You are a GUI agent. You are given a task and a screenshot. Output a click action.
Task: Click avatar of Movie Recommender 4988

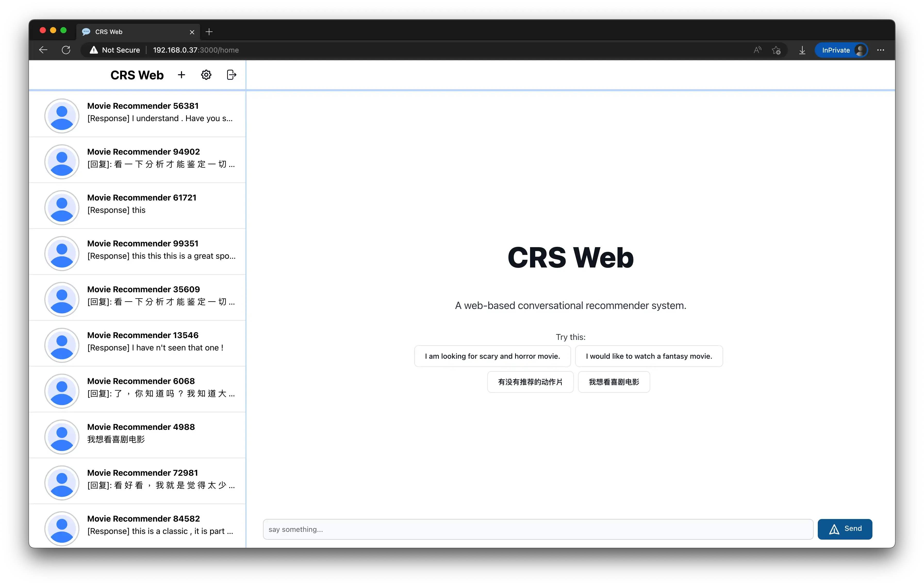pyautogui.click(x=62, y=437)
